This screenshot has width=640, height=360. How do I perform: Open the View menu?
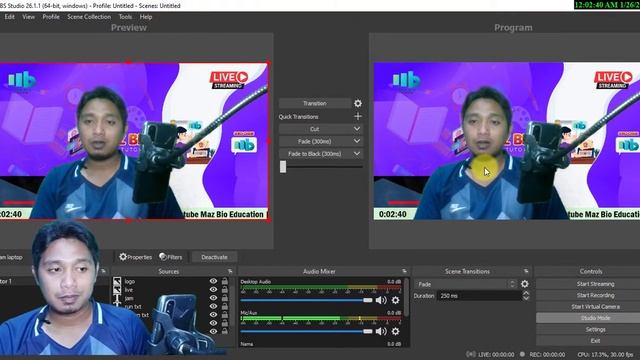pos(29,17)
